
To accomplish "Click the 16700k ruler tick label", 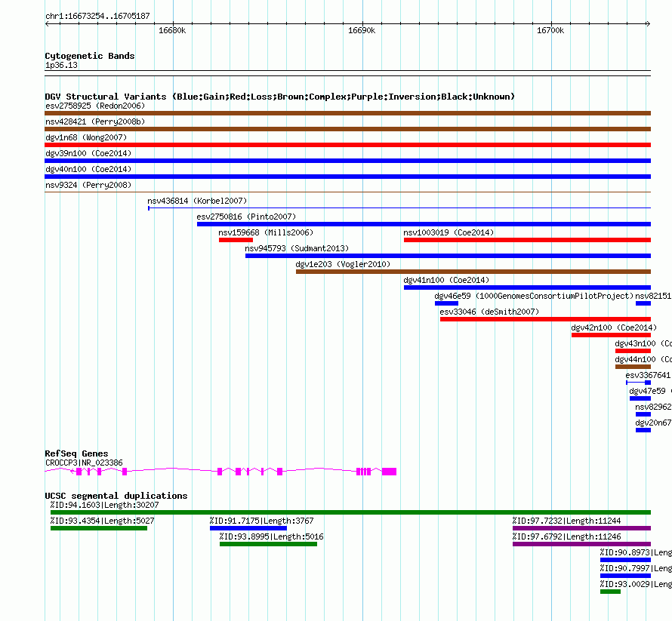I will tap(550, 30).
